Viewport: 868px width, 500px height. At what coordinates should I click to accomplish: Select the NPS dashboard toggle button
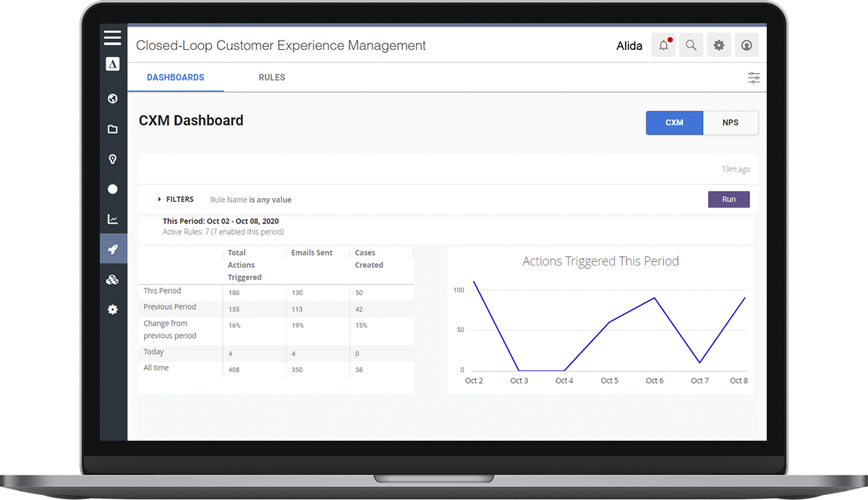pyautogui.click(x=731, y=123)
